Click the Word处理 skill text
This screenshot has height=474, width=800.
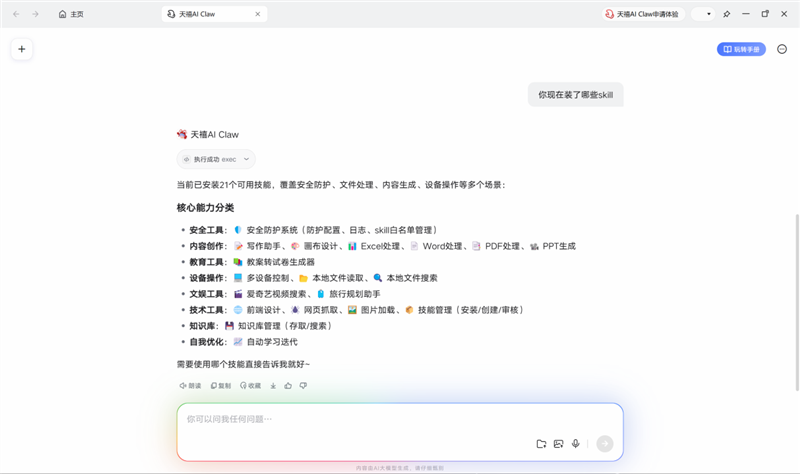pos(442,246)
